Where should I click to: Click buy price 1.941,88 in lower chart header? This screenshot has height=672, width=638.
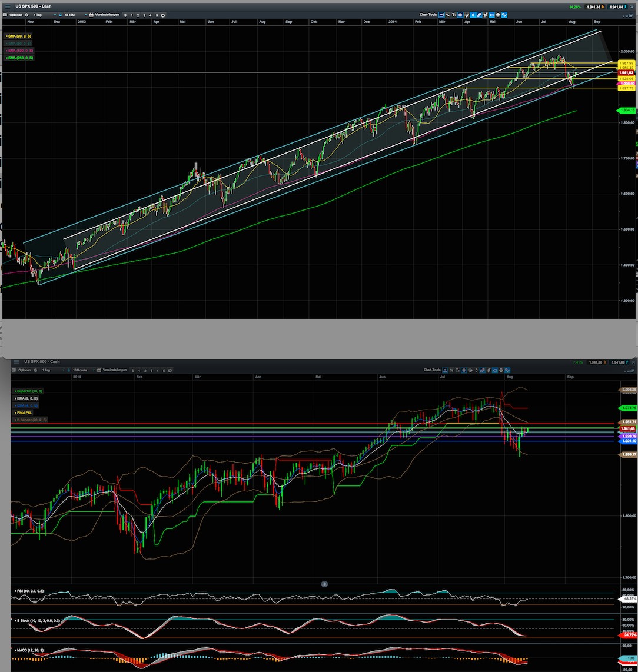click(619, 362)
